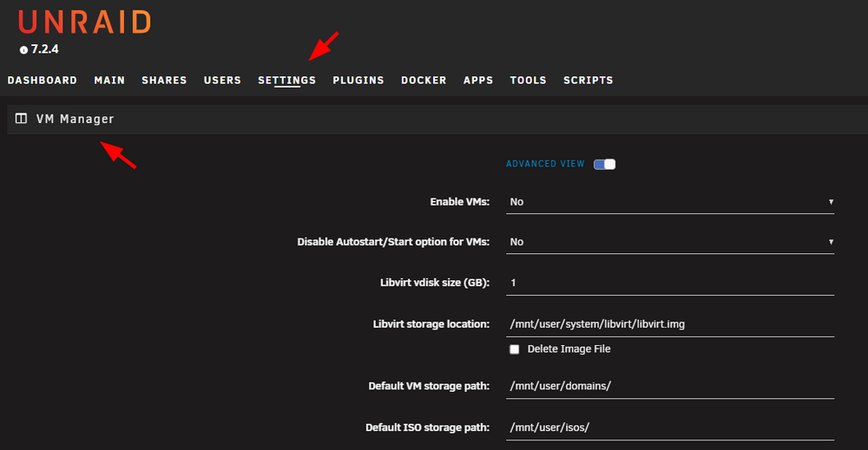Navigate to the Docker tab
This screenshot has height=450, width=868.
(424, 80)
